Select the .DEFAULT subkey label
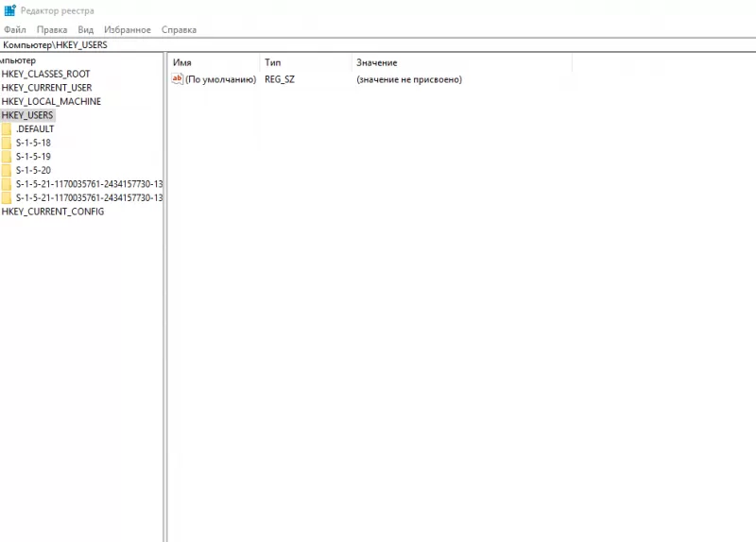The height and width of the screenshot is (542, 756). tap(35, 129)
